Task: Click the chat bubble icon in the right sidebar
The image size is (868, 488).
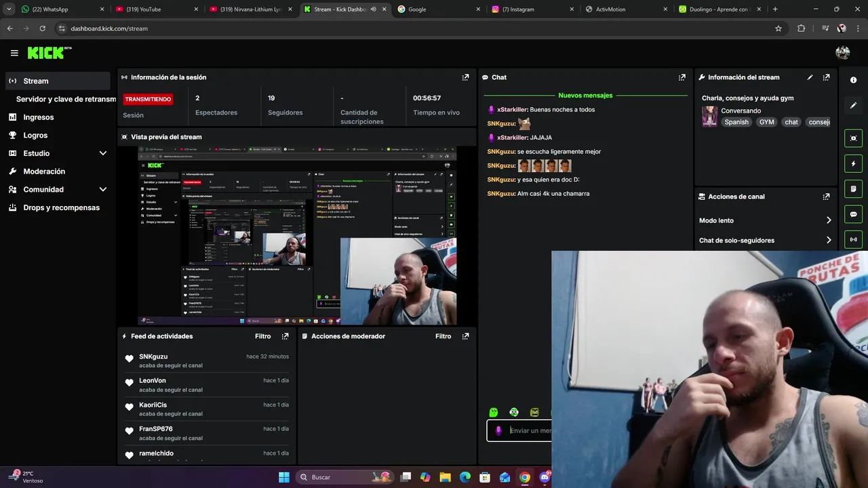Action: [853, 214]
